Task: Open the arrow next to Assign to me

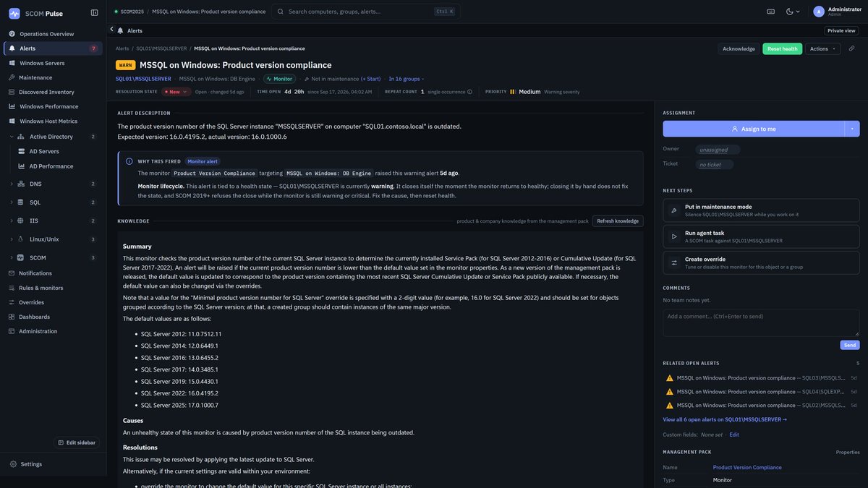Action: tap(852, 129)
